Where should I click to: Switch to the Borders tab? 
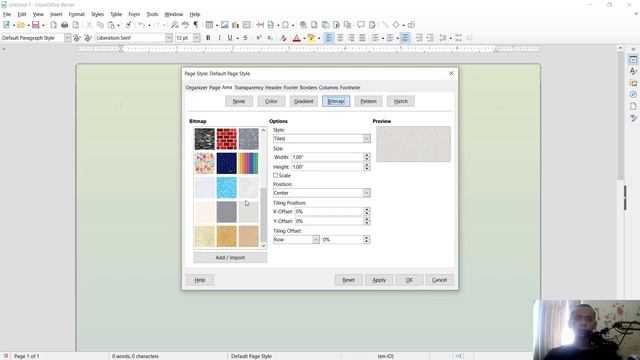309,88
